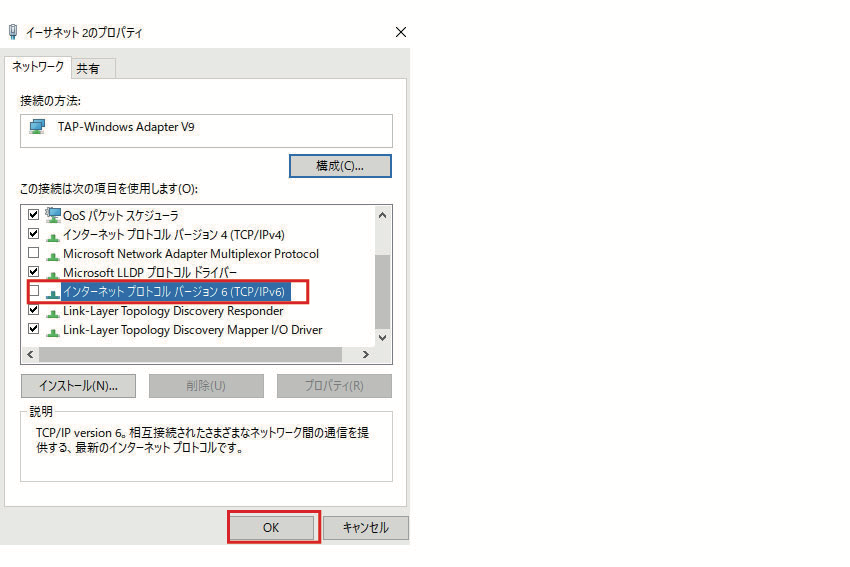
Task: Close the イーサネット 2のプロパティ dialog
Action: [401, 32]
